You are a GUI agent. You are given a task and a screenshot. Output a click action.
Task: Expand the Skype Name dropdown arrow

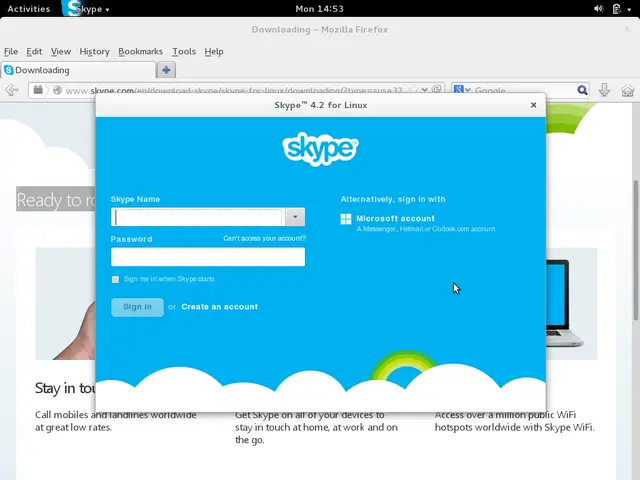[295, 217]
